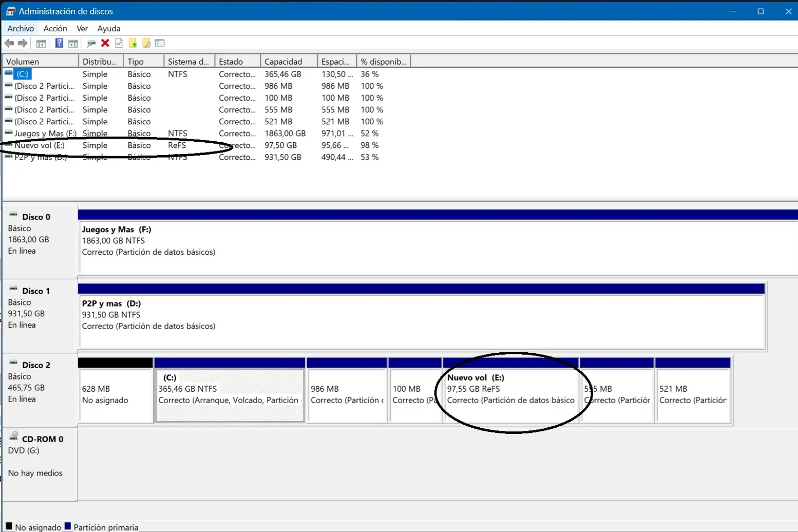798x532 pixels.
Task: Sort by the Estado column header
Action: (238, 62)
